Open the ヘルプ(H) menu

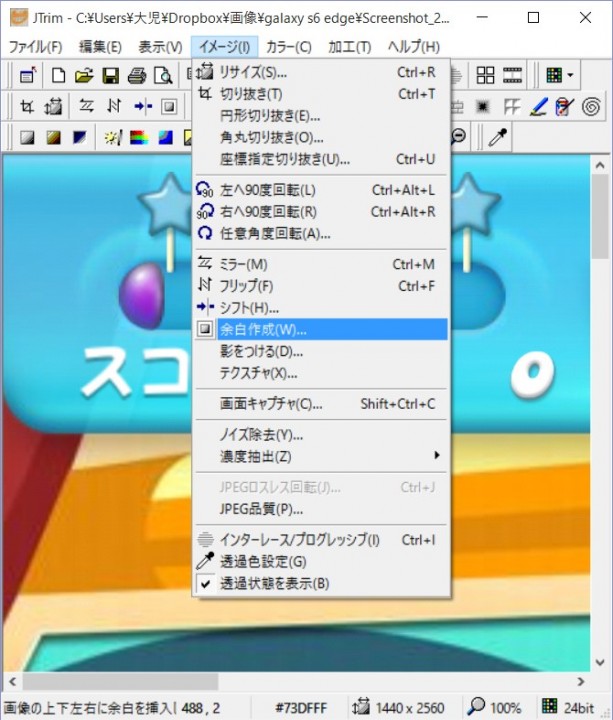(413, 47)
